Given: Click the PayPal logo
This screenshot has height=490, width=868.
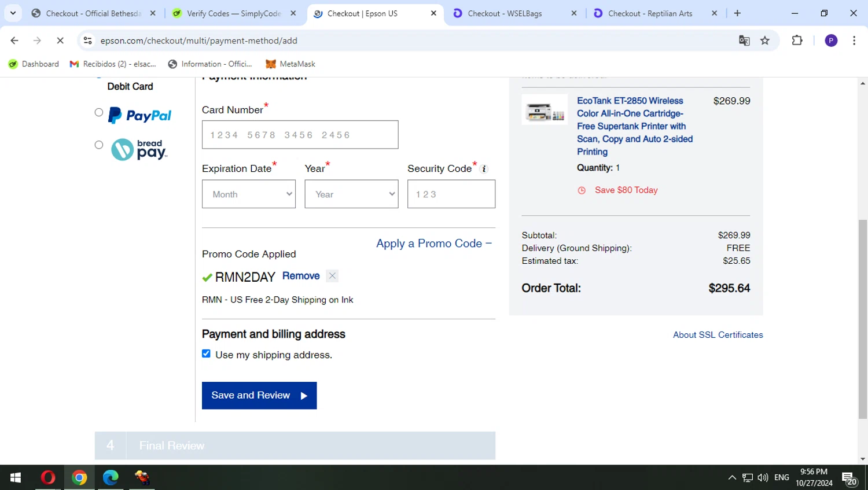Looking at the screenshot, I should tap(140, 115).
